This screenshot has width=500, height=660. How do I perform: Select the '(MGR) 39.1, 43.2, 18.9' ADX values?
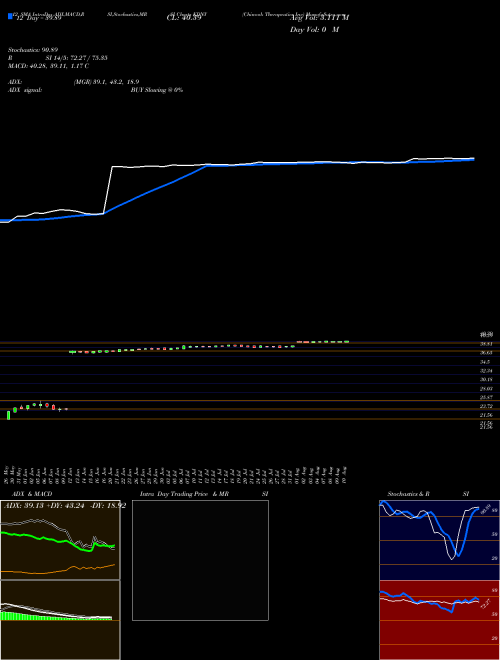[x=106, y=82]
